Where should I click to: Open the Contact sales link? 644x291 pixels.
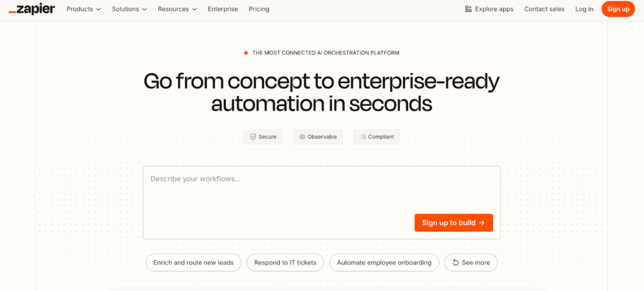click(x=544, y=9)
